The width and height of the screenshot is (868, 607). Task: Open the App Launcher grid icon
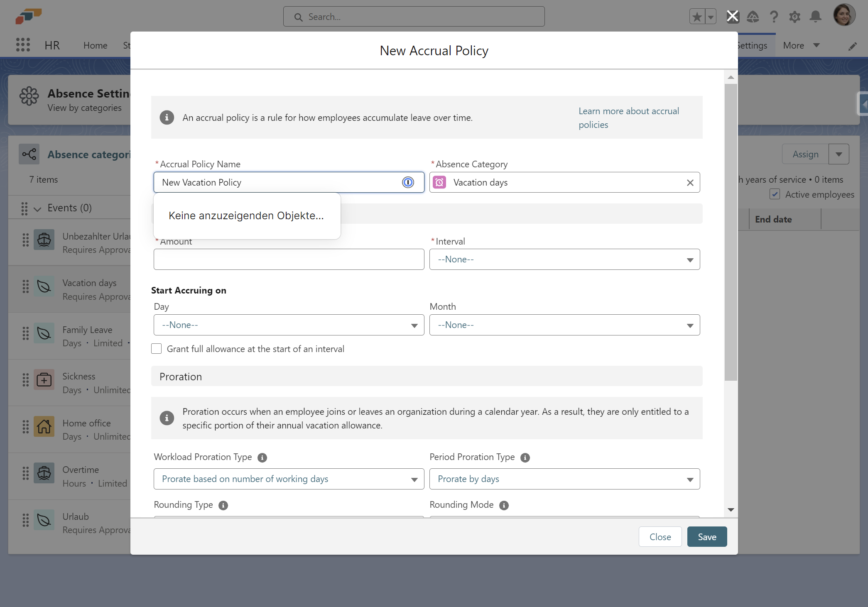click(x=23, y=45)
